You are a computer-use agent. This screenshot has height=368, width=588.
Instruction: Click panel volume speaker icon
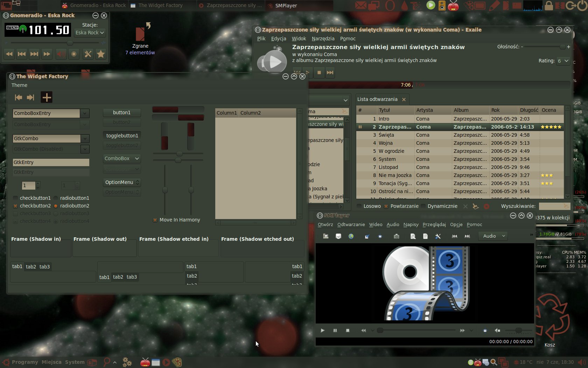(x=582, y=362)
